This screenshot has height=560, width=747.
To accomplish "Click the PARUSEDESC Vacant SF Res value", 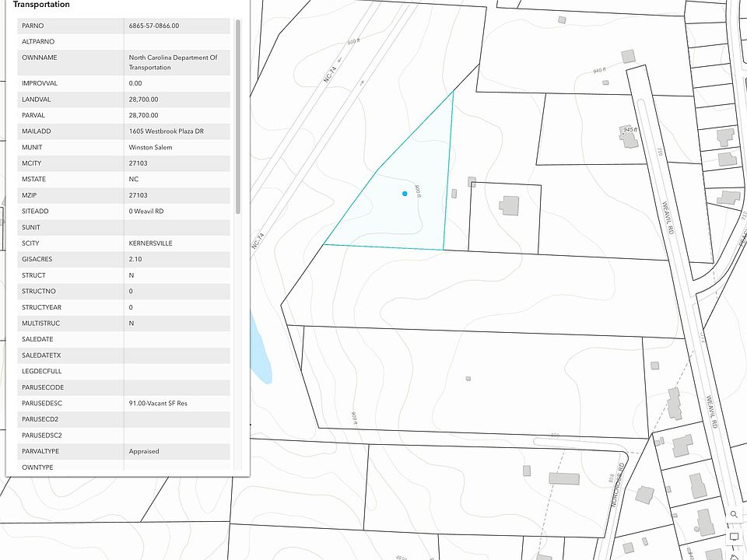I will coord(158,403).
